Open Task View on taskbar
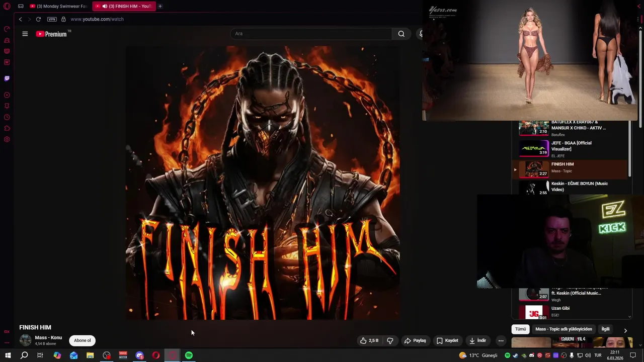644x362 pixels. pyautogui.click(x=40, y=355)
